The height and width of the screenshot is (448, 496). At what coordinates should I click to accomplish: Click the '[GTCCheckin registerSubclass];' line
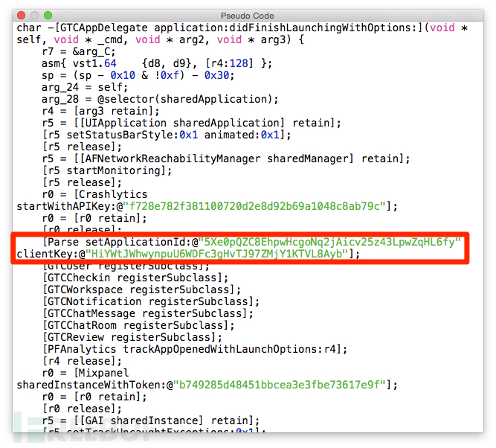tap(135, 278)
